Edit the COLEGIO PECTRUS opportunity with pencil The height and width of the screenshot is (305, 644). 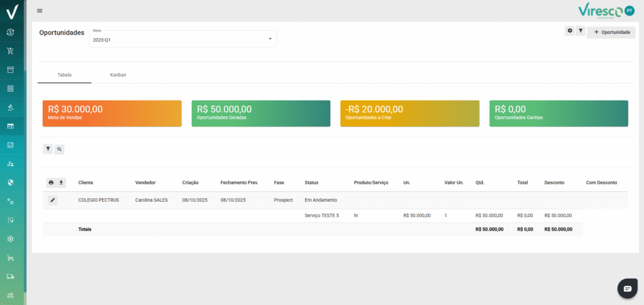(x=53, y=200)
